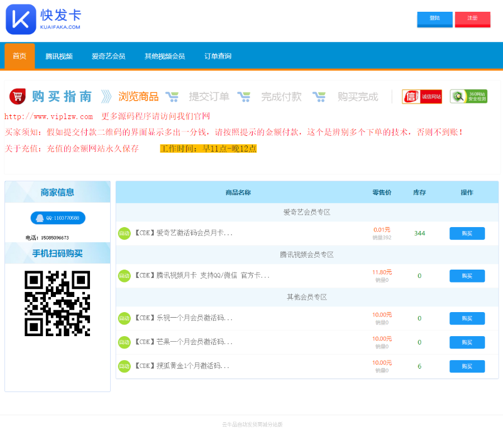The image size is (503, 448).
Task: Click 购买 for 腾讯视频月卡
Action: pos(467,275)
